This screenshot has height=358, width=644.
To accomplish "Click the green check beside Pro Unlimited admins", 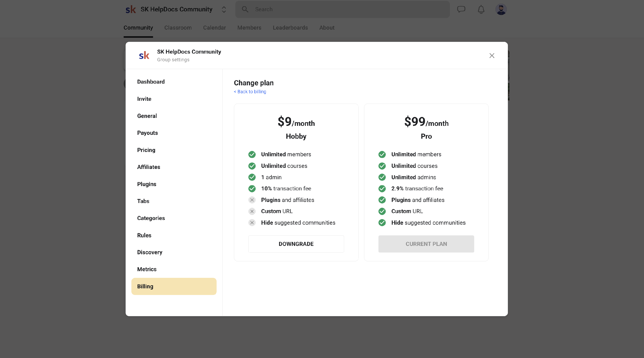I will coord(382,177).
